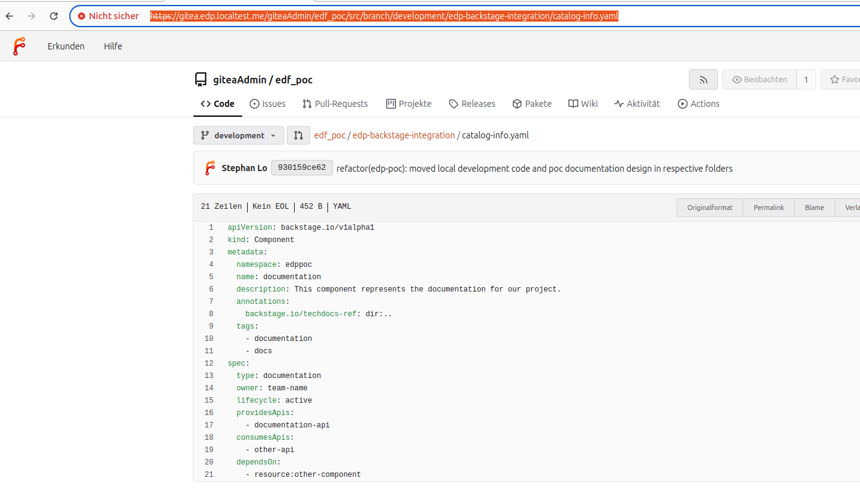Click the '- documentation-api' line
Screen dimensions: 860x504
click(288, 425)
